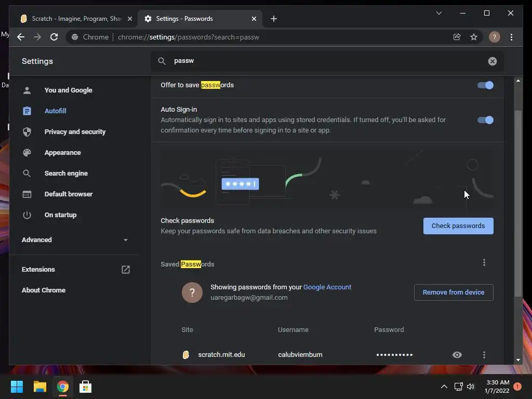Click the scratch.mit.edu site entry
Screen dimensions: 532x399
point(221,354)
